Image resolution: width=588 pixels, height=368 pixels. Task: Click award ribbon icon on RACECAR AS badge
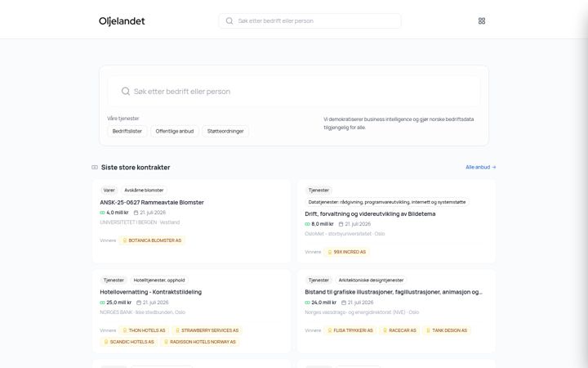point(385,330)
